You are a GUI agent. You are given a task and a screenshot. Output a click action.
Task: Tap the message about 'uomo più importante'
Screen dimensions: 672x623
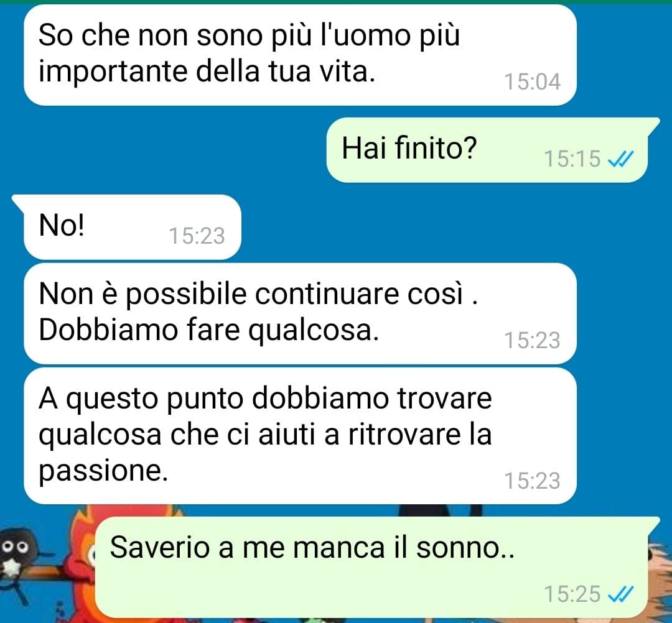(300, 55)
